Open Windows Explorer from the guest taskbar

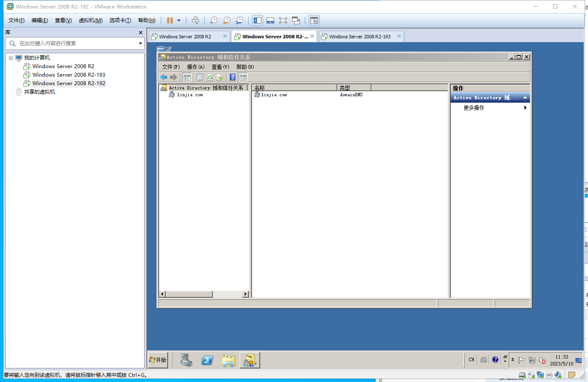point(229,360)
